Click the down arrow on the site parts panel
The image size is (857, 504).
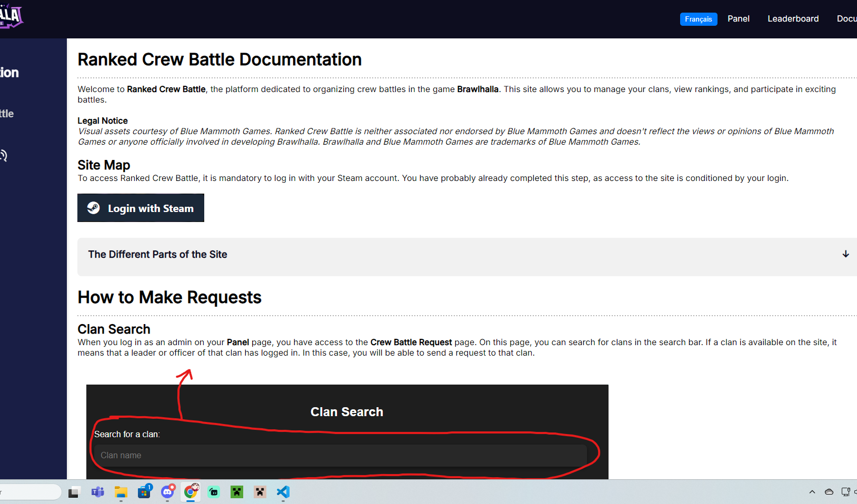click(845, 254)
